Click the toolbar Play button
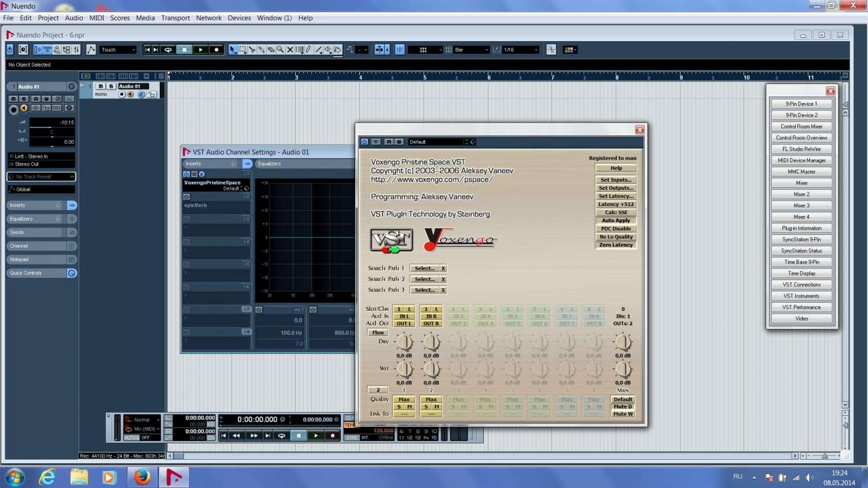 tap(200, 50)
